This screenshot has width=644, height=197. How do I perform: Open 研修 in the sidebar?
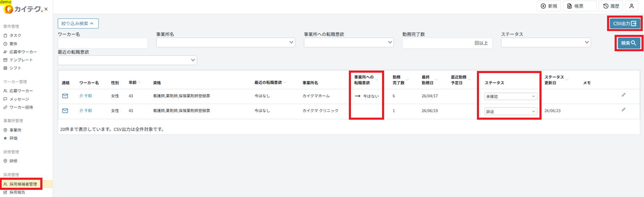[13, 161]
